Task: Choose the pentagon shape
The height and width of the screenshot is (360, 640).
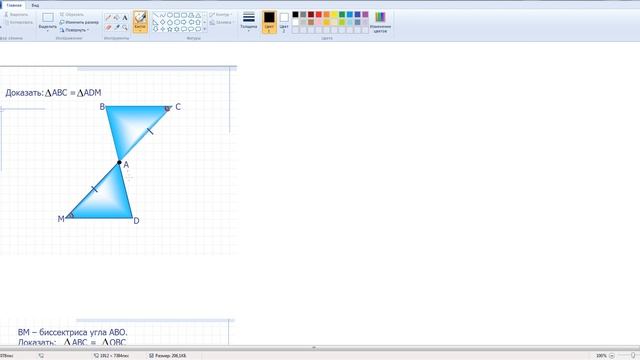Action: 170,22
